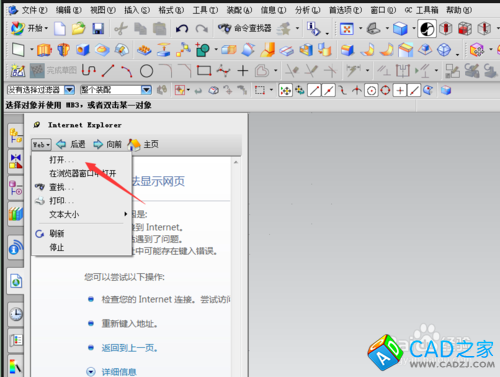Toggle the arc center snap button
Image resolution: width=500 pixels, height=377 pixels.
(371, 90)
